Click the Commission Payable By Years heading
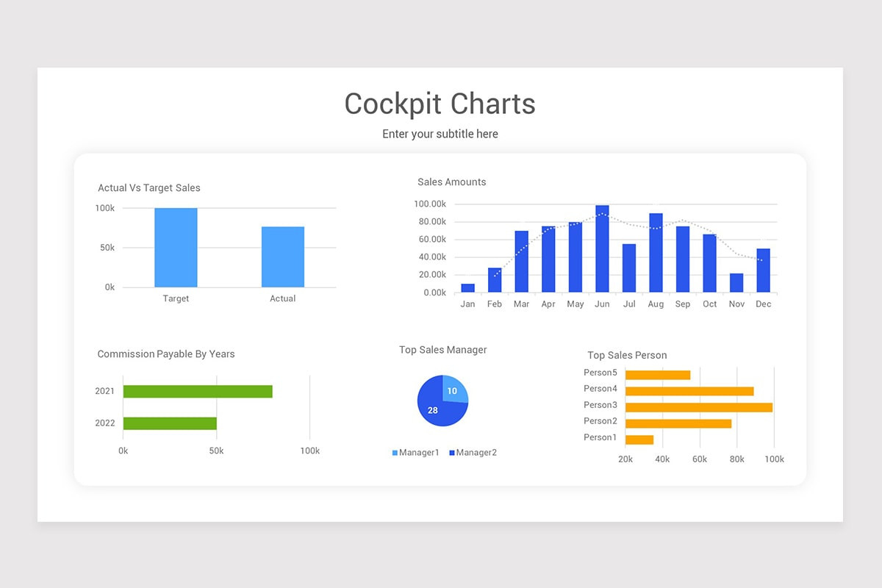The image size is (882, 588). pyautogui.click(x=166, y=354)
